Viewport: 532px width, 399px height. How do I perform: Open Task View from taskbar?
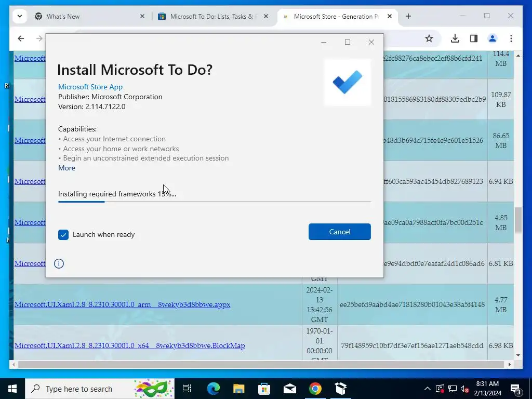[x=187, y=389]
